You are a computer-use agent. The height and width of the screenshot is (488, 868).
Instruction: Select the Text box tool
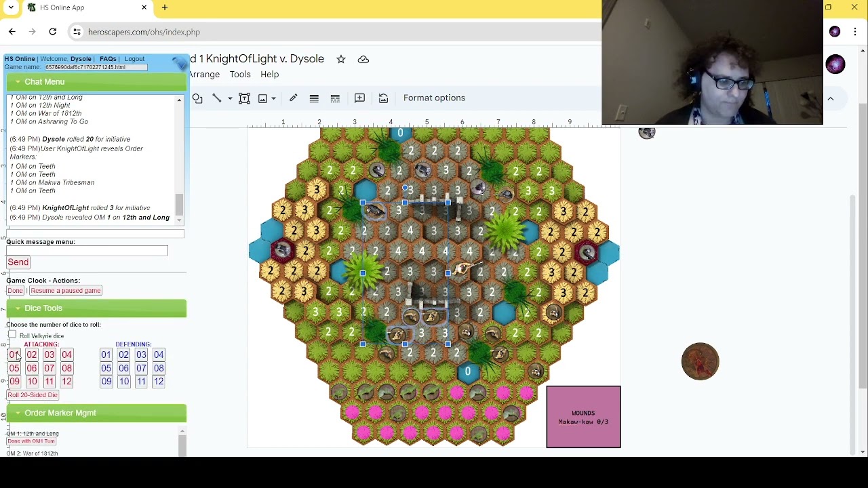[x=245, y=98]
